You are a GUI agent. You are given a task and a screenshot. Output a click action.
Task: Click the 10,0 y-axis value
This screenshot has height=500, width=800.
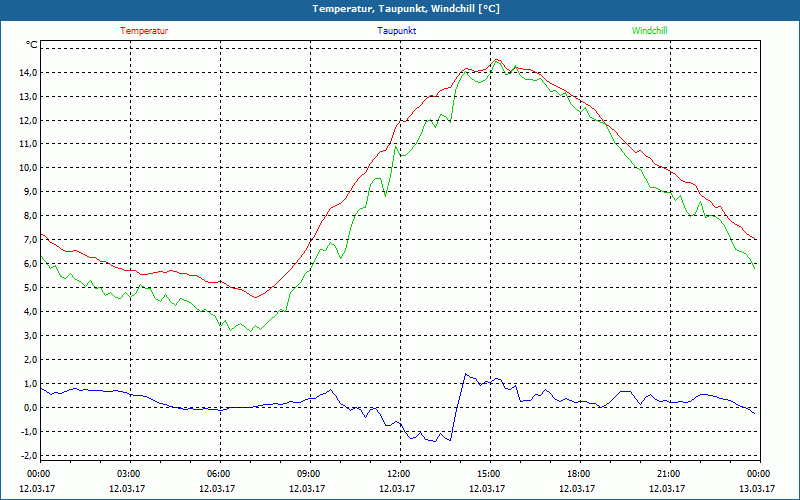(x=28, y=168)
